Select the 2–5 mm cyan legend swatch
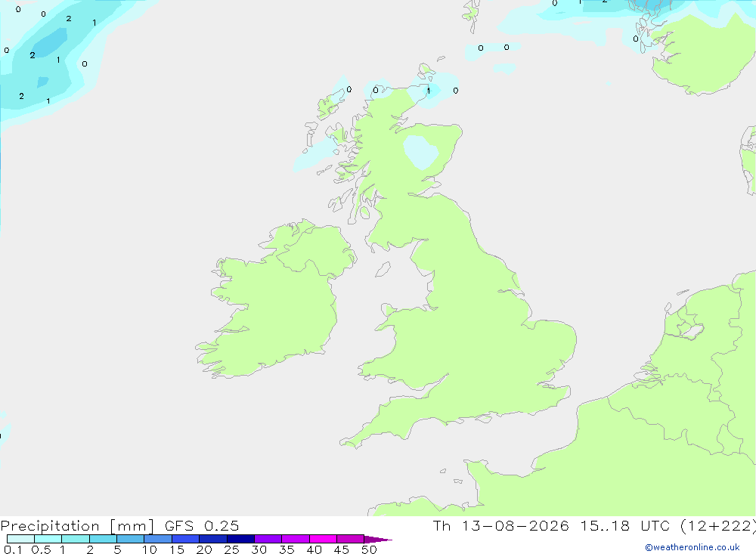 coord(103,539)
